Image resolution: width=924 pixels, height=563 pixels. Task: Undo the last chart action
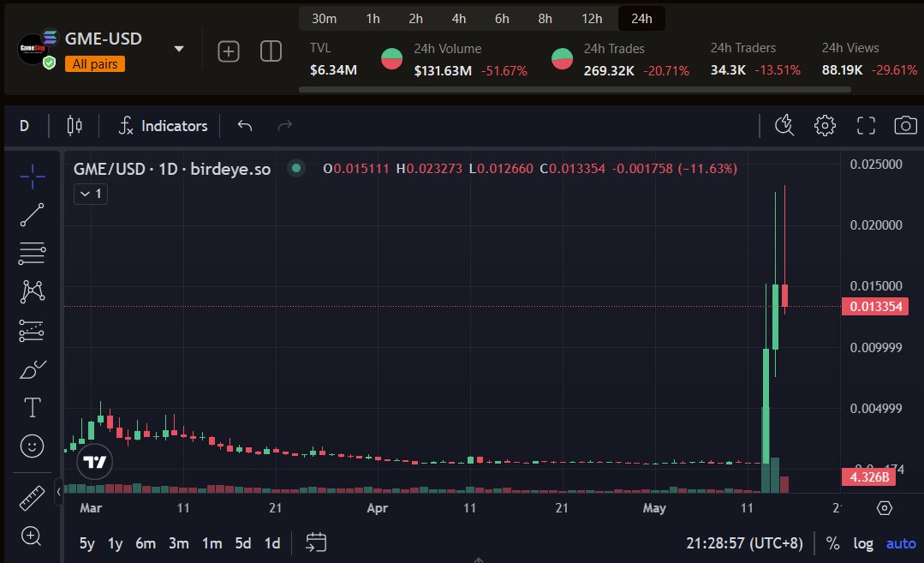(x=245, y=126)
